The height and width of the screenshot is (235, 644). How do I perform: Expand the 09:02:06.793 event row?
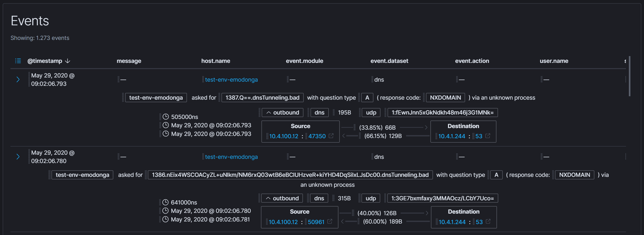coord(18,80)
